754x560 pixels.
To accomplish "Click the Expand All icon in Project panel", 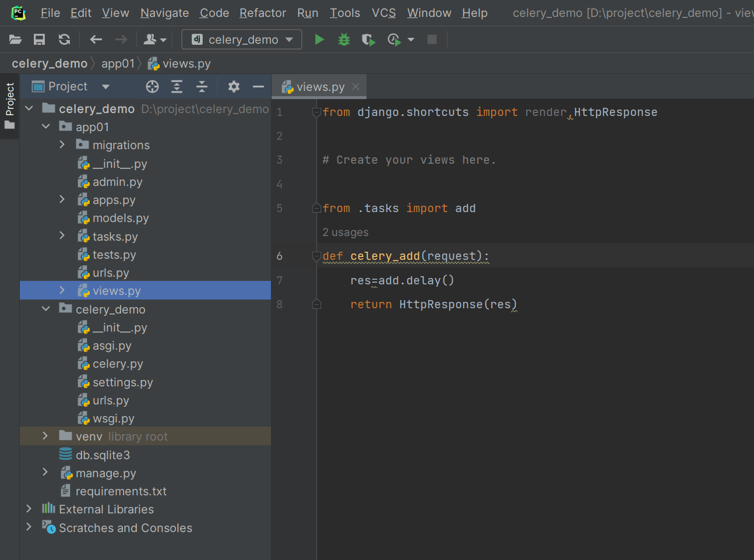I will point(177,87).
